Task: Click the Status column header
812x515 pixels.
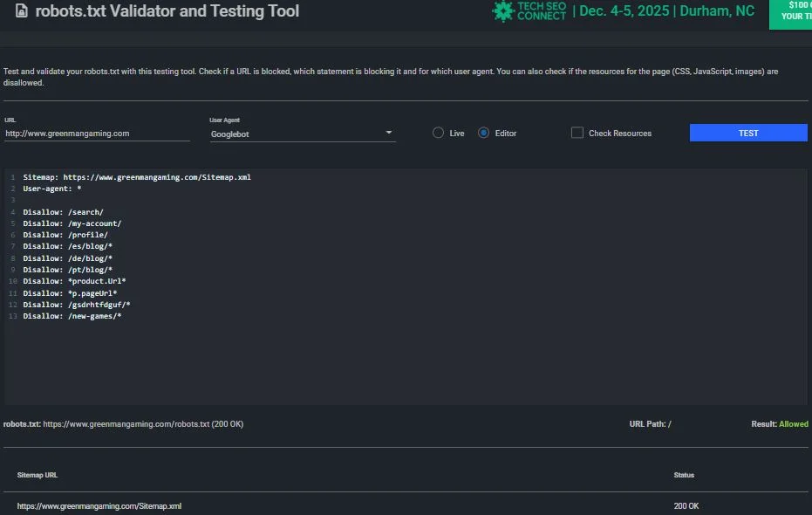Action: pyautogui.click(x=684, y=475)
